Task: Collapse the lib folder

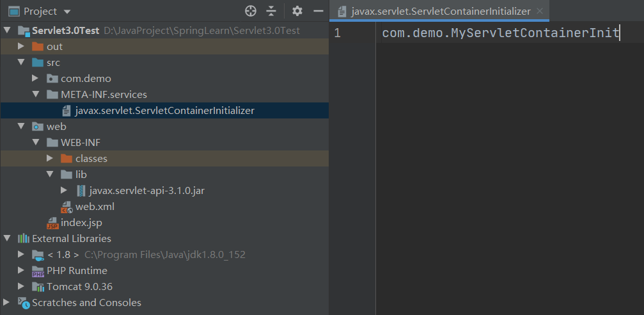Action: (50, 174)
